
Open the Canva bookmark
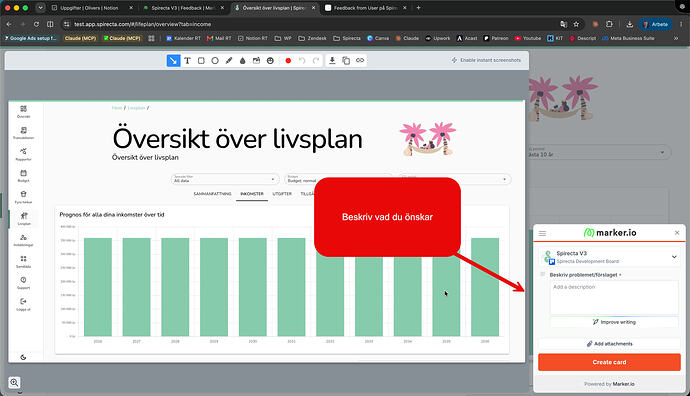coord(378,38)
